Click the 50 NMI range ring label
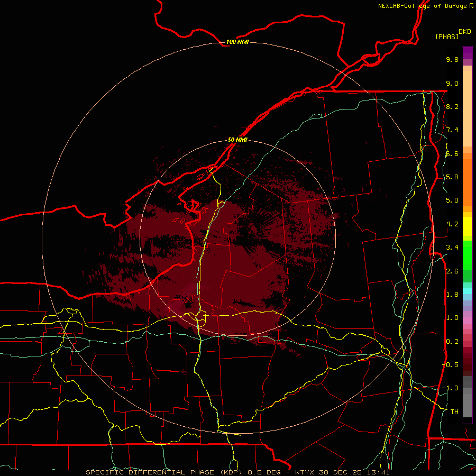Screen dimensions: 476x476 click(x=237, y=140)
